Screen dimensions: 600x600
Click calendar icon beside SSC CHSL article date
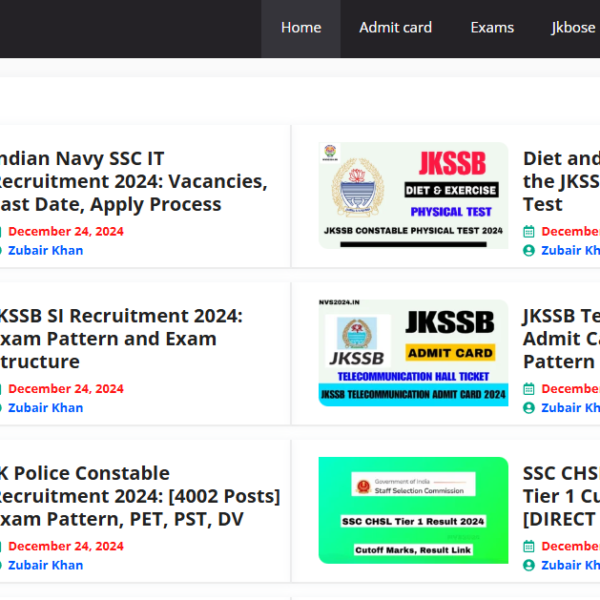coord(529,546)
